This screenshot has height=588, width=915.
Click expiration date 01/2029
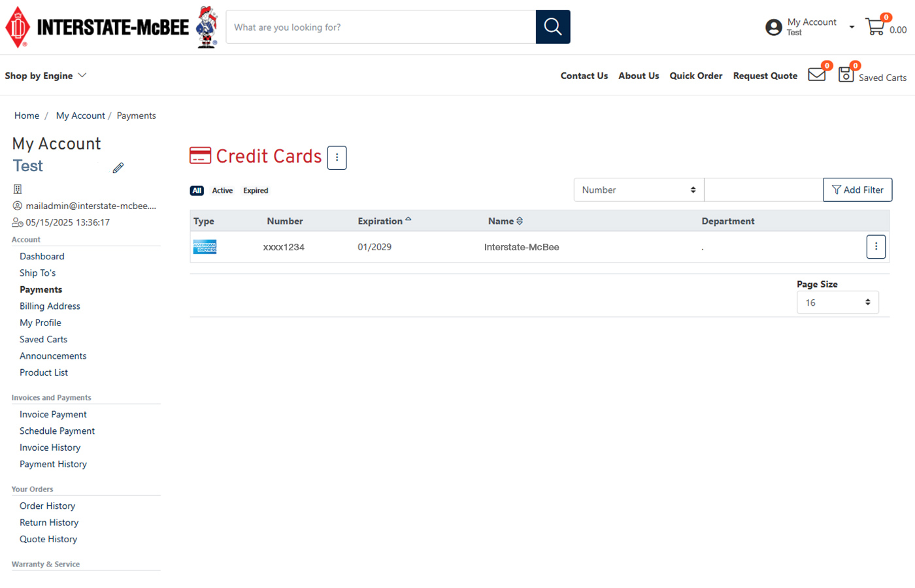[x=374, y=247]
